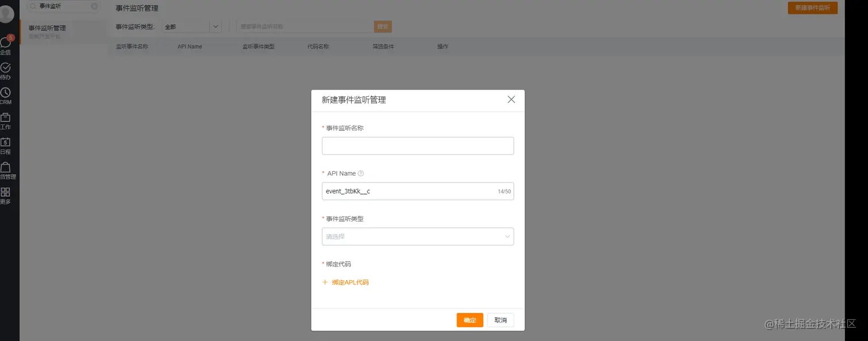This screenshot has width=868, height=341.
Task: Open the shopping bag management icon
Action: (6, 168)
